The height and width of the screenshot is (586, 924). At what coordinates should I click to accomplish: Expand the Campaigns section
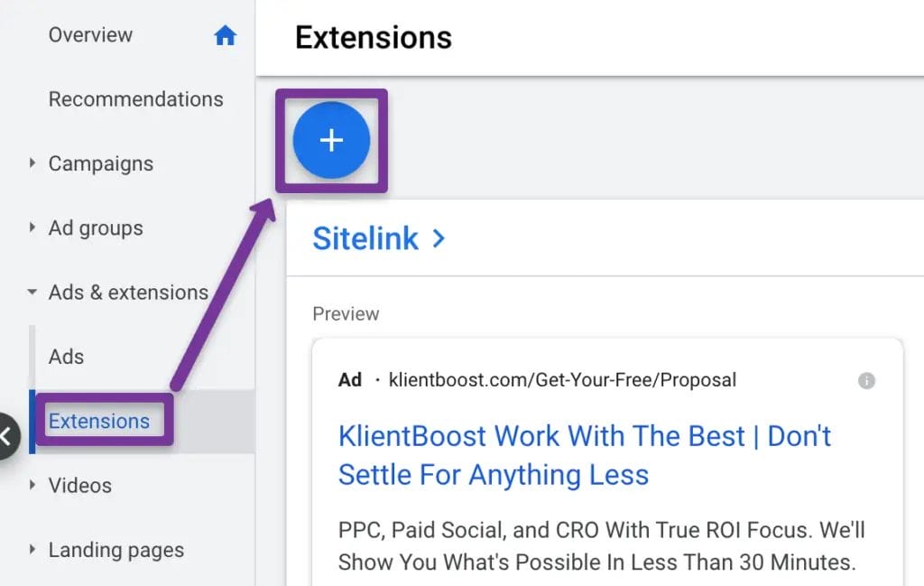[x=32, y=163]
